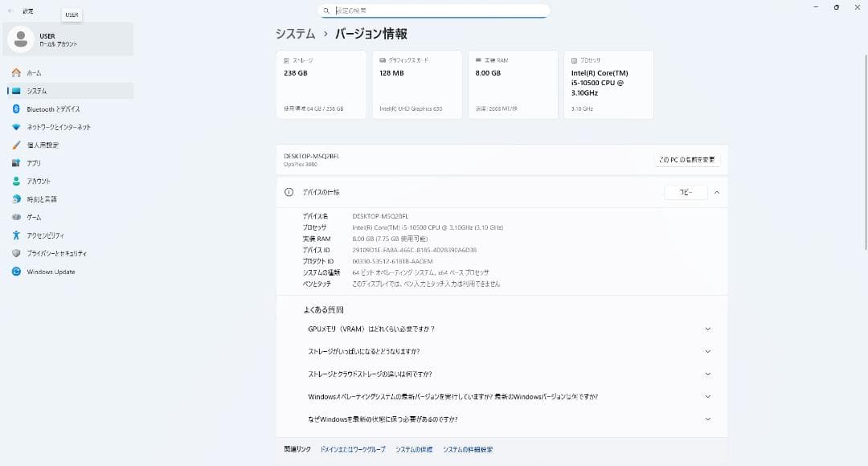This screenshot has height=466, width=868.
Task: Expand なぜWindowsを最新の状態に保つ必要があるのですか
Action: coord(707,419)
